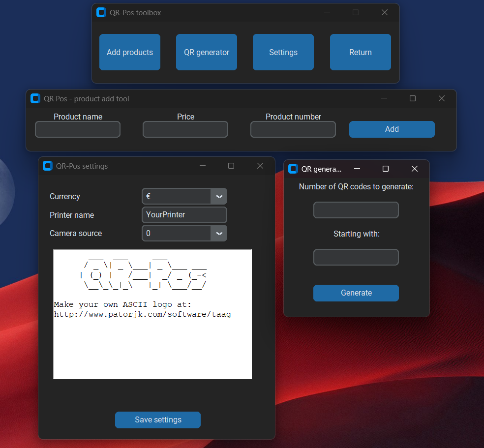484x448 pixels.
Task: Select the Printer name text field
Action: coord(184,215)
